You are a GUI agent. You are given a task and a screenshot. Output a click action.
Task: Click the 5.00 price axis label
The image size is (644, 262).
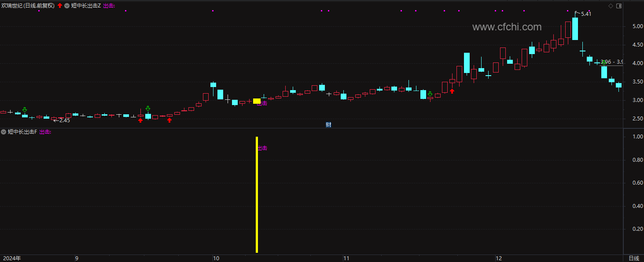click(x=637, y=26)
